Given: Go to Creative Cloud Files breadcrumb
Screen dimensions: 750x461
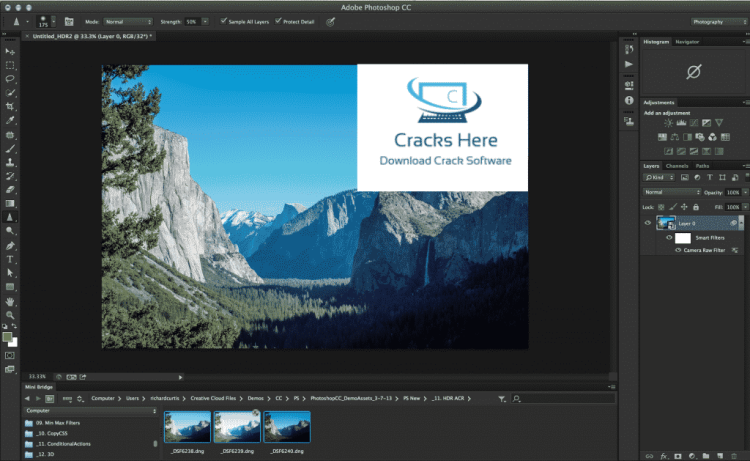Looking at the screenshot, I should click(x=213, y=398).
